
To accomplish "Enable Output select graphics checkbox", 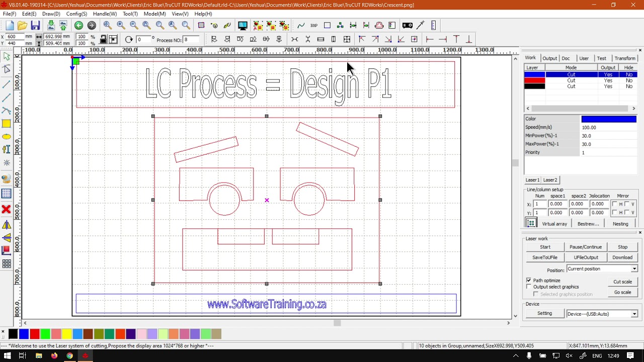I will (529, 287).
